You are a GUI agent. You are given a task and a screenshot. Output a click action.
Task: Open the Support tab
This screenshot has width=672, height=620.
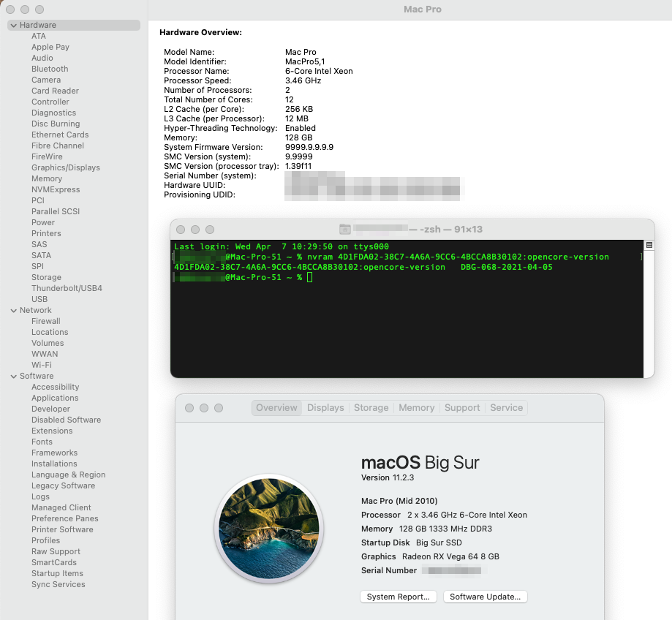coord(462,407)
